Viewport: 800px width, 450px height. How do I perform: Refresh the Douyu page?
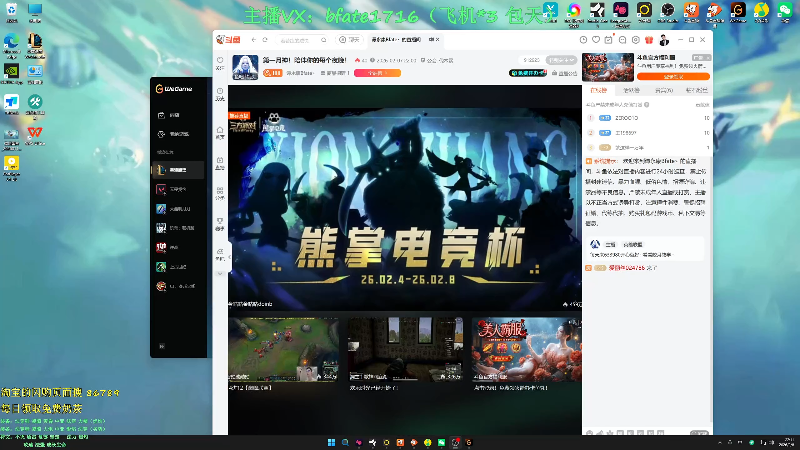(x=265, y=39)
